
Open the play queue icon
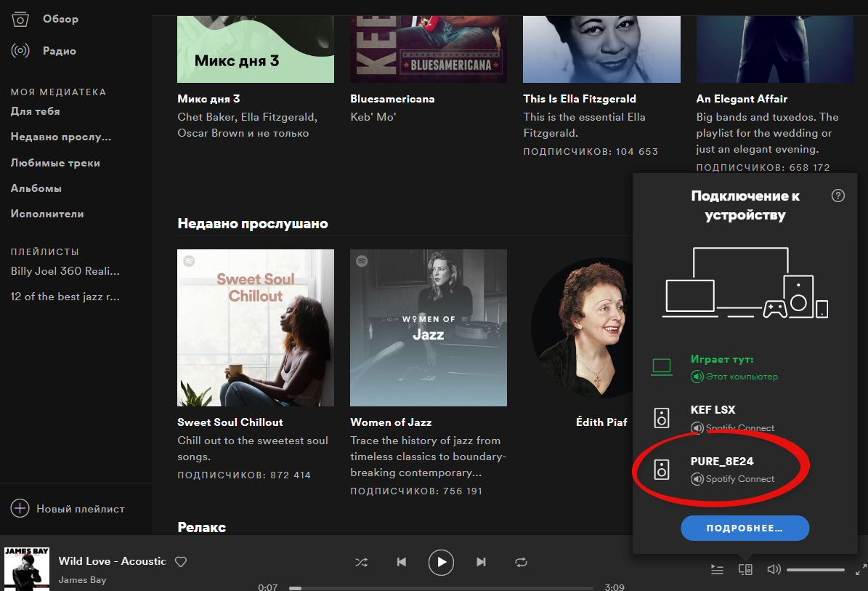[717, 569]
